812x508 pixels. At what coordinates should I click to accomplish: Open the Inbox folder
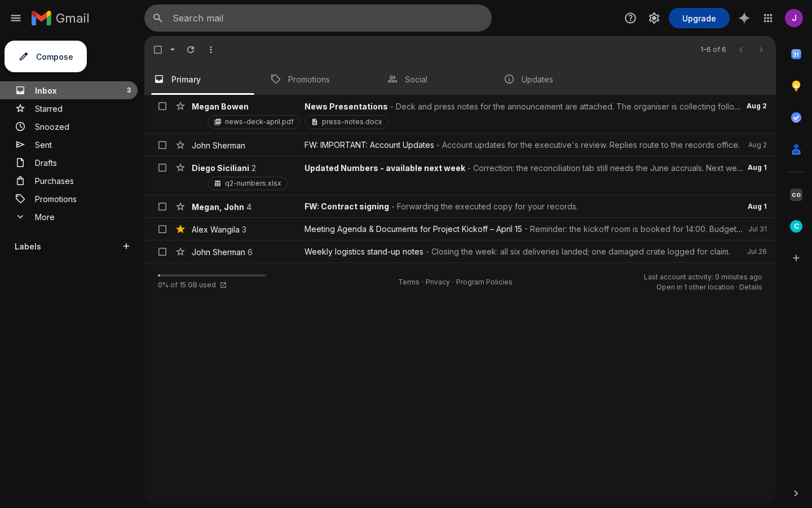69,90
